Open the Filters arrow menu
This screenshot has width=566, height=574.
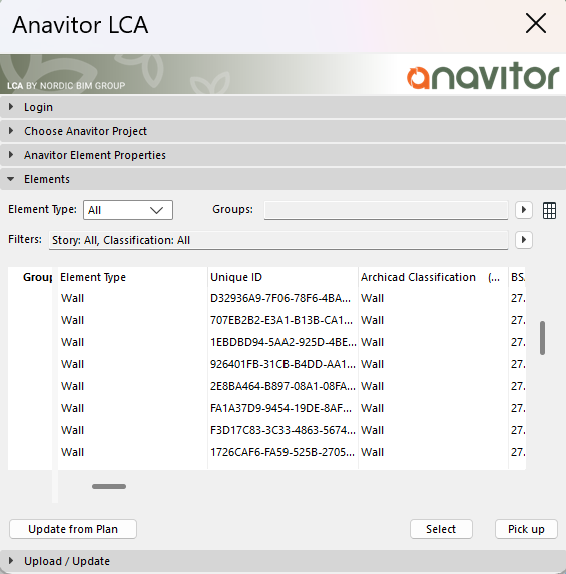[524, 240]
